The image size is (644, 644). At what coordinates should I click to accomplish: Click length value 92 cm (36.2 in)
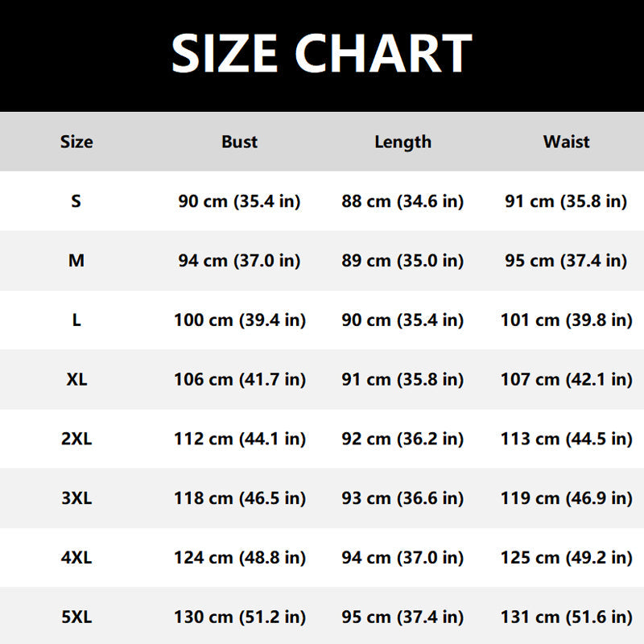pos(402,439)
